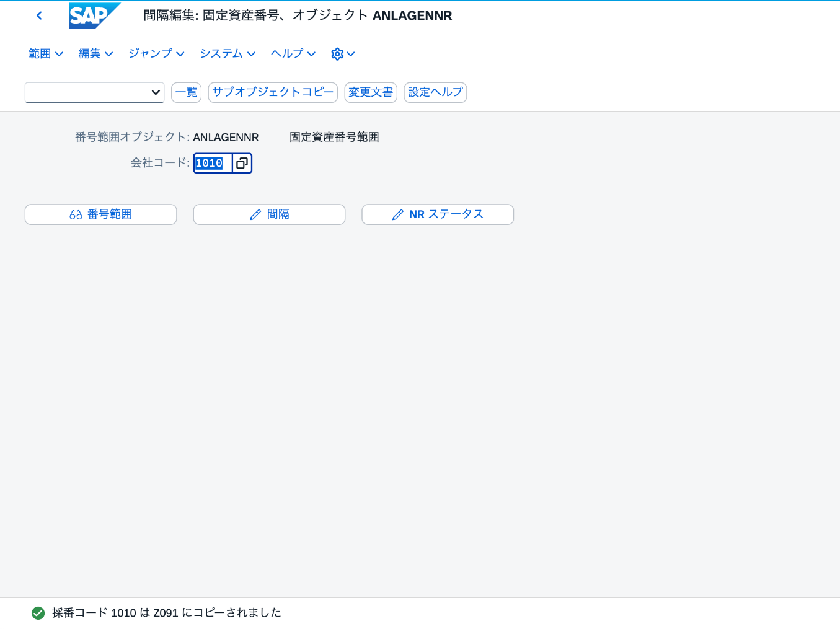Edit 間隔 with pencil button
840x629 pixels.
(269, 214)
